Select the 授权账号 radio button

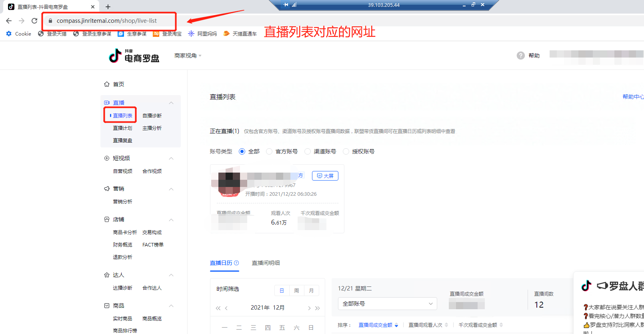click(x=346, y=151)
